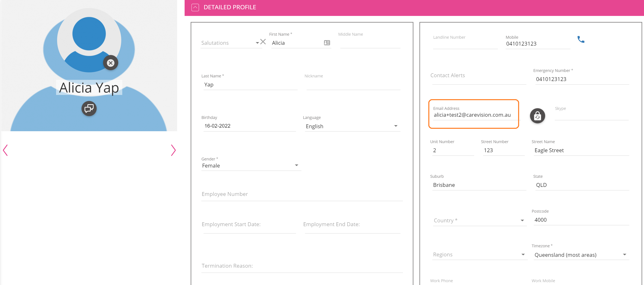Collapse the Detailed Profile section
Viewport: 644px width, 285px height.
(195, 7)
